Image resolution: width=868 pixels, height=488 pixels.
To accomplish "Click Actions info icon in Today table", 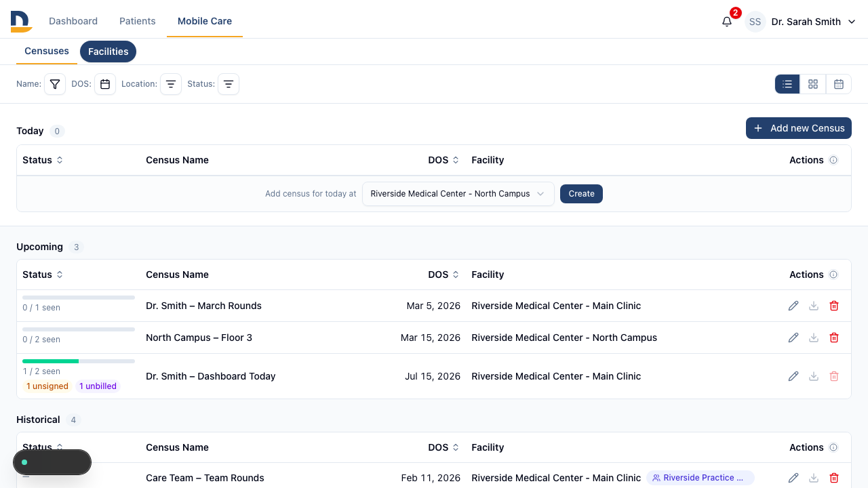I will point(833,160).
